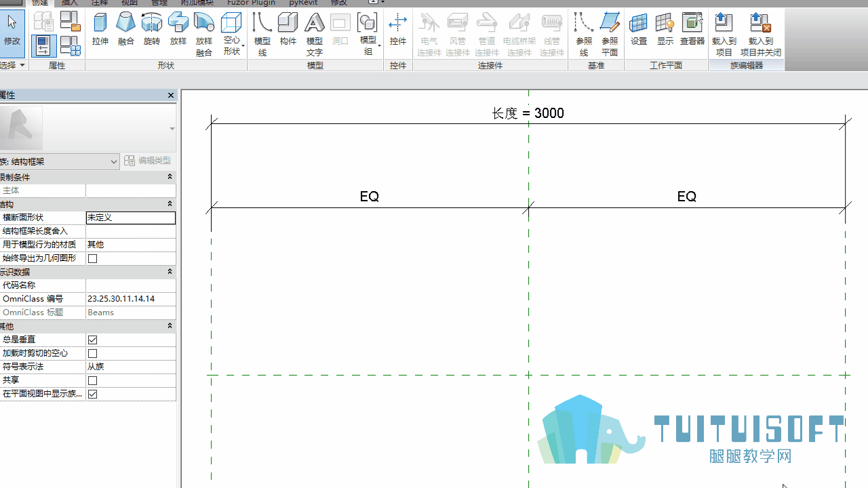Open the 查看器 work plane viewer
The width and height of the screenshot is (868, 488).
[692, 30]
